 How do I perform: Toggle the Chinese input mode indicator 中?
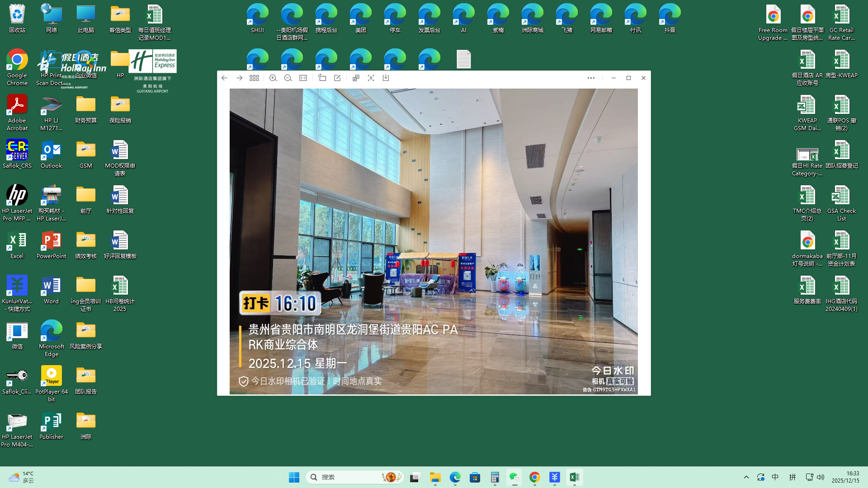pos(775,477)
